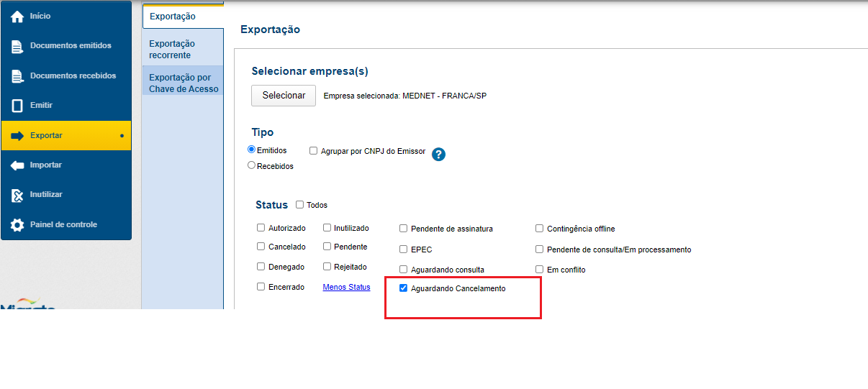Select the Recebidos radio button

[251, 165]
